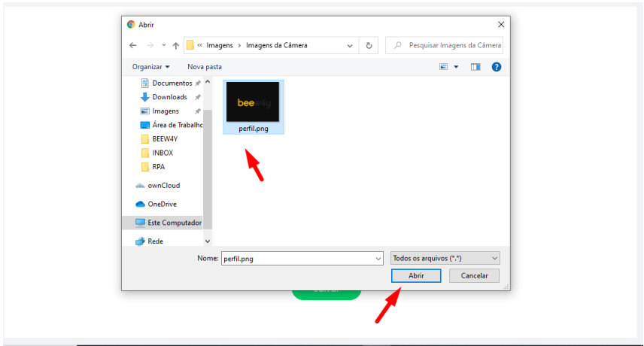The height and width of the screenshot is (346, 644).
Task: Click the Downloads pin icon
Action: (x=198, y=97)
